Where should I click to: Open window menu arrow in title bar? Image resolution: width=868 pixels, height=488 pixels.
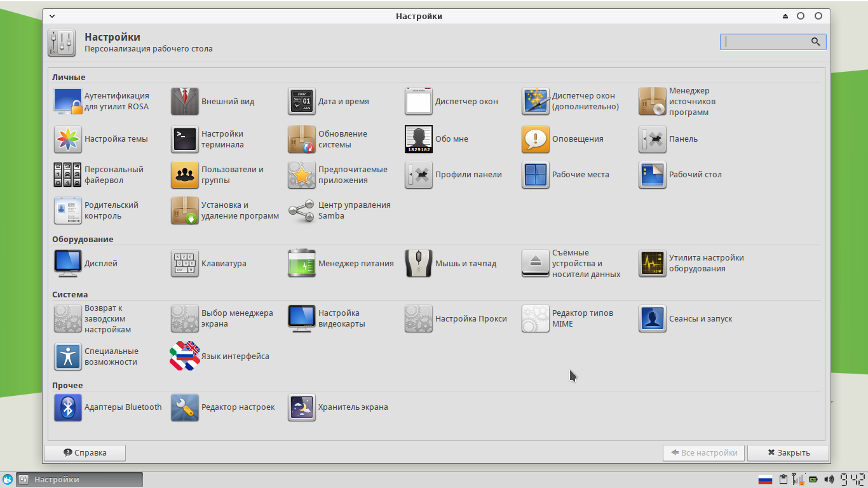click(52, 16)
